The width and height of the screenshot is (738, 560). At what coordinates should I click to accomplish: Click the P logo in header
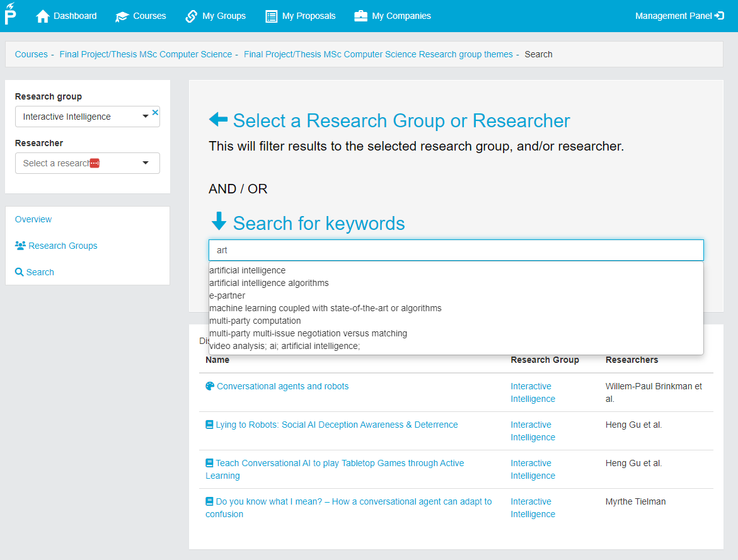[x=10, y=14]
